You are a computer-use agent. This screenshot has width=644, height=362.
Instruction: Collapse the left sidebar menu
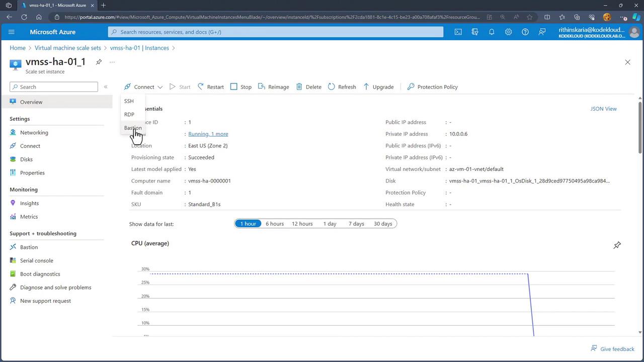(x=106, y=87)
